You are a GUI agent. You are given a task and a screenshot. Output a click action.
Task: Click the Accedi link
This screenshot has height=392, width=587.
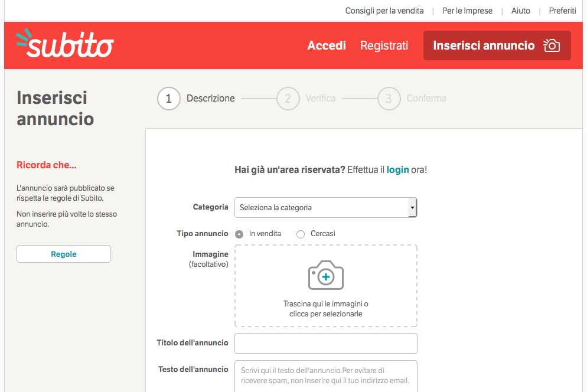[327, 45]
